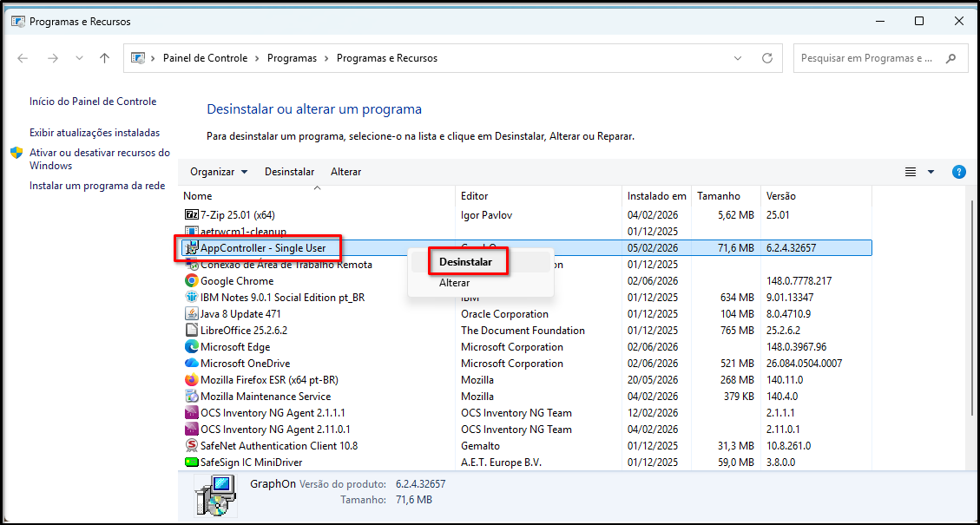
Task: Click Oracle Corporation publisher cell
Action: coord(504,314)
